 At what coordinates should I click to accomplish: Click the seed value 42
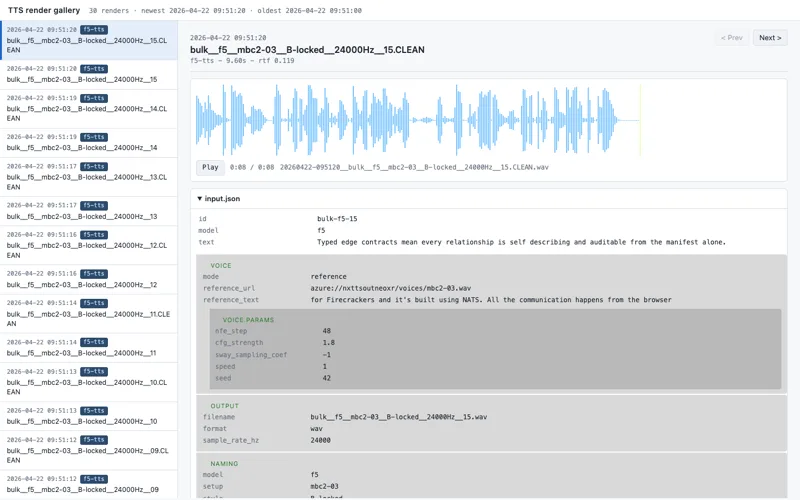pyautogui.click(x=327, y=379)
